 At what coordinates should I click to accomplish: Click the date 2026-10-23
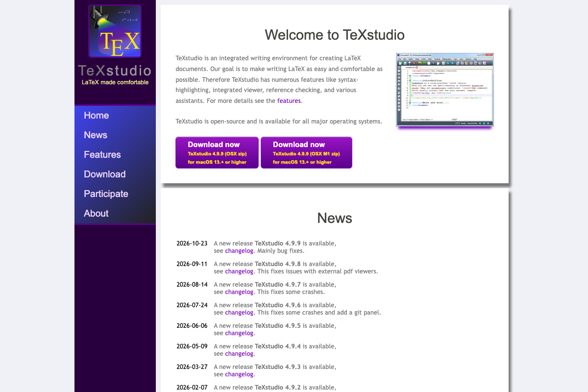(192, 244)
